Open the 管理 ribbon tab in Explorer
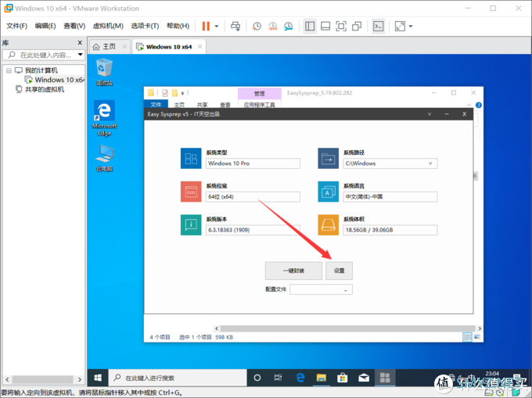The image size is (532, 398). (259, 93)
